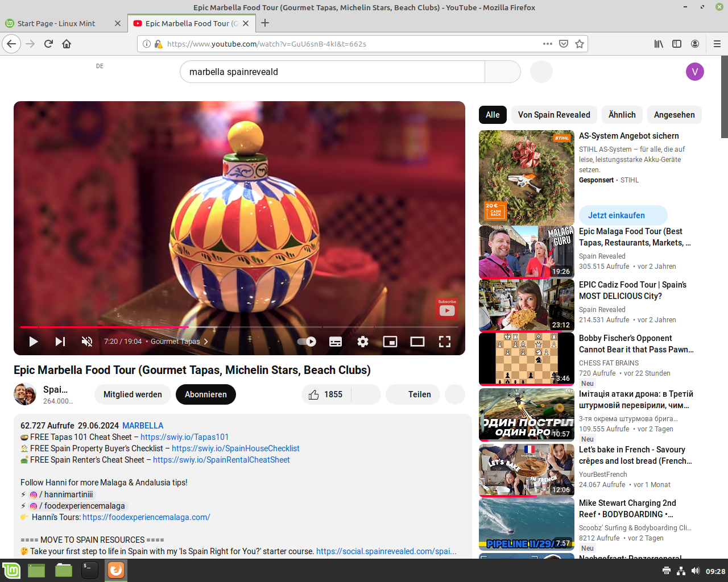728x582 pixels.
Task: Open Bobby Fischer's Opponent video title
Action: [x=636, y=344]
